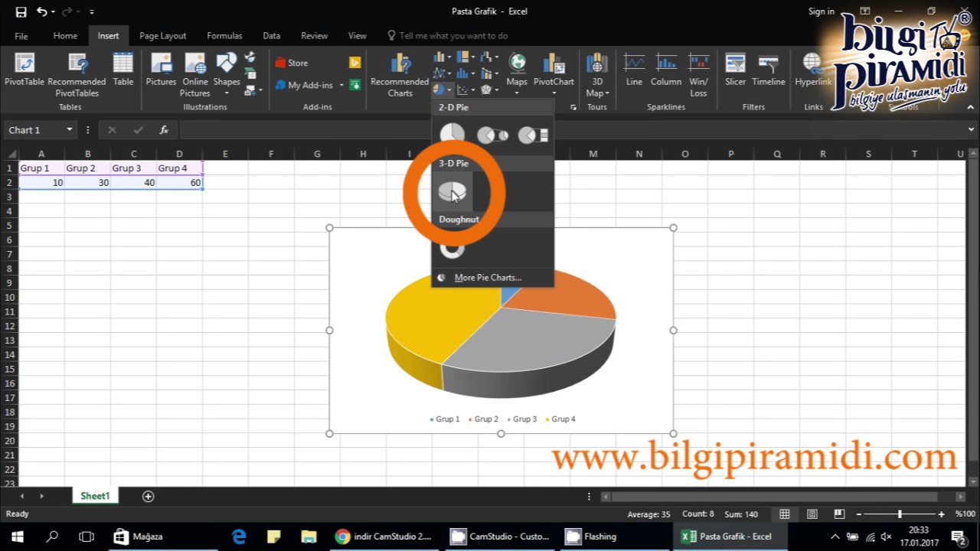The image size is (980, 551).
Task: Expand the formula bar
Action: (972, 130)
